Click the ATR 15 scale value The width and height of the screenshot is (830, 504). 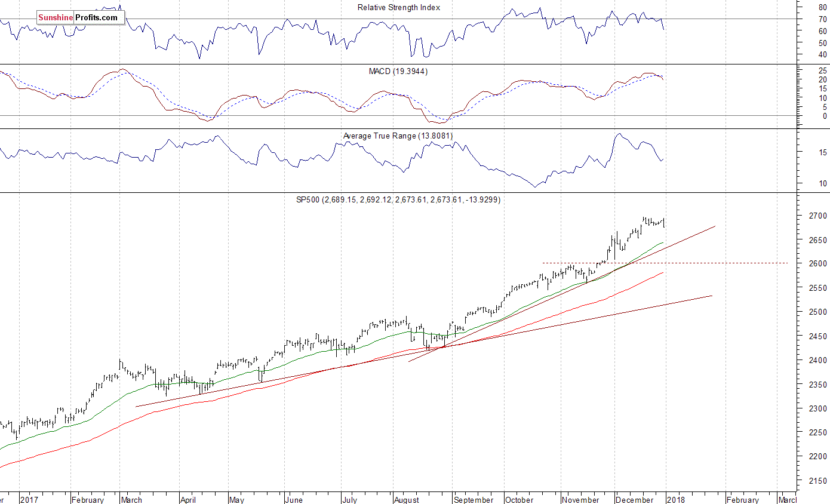823,153
